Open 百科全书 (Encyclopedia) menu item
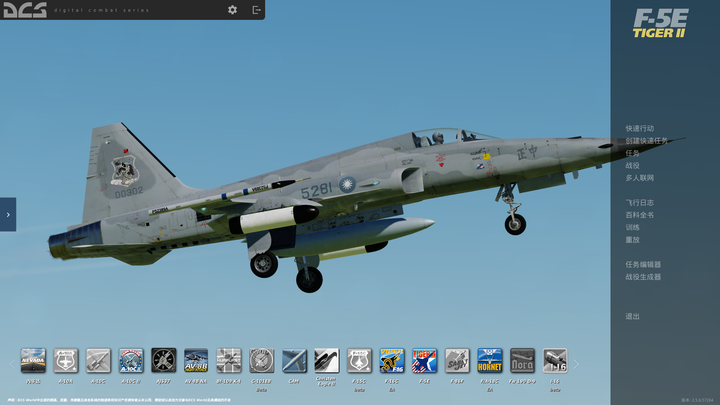 coord(640,215)
